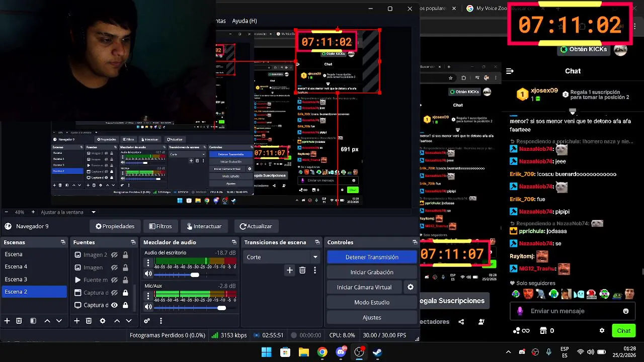Viewport: 644px width, 362px height.
Task: Hide the display-capture Captura d source
Action: click(x=114, y=305)
